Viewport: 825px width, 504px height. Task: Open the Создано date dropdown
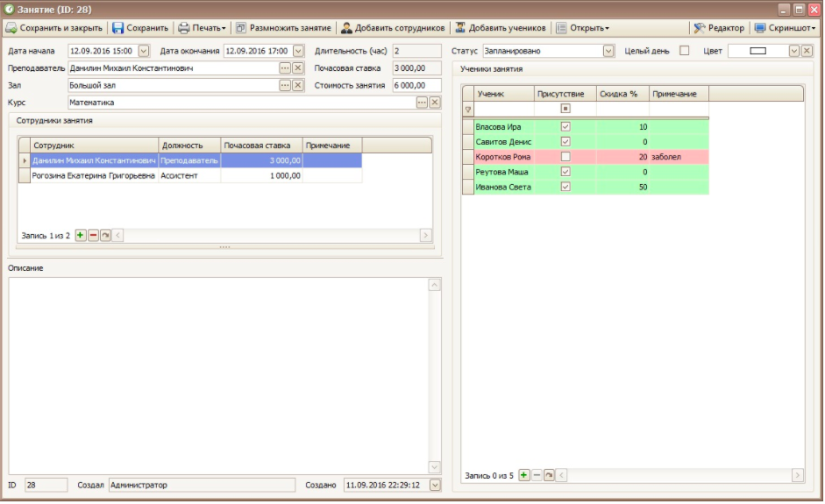(x=435, y=485)
